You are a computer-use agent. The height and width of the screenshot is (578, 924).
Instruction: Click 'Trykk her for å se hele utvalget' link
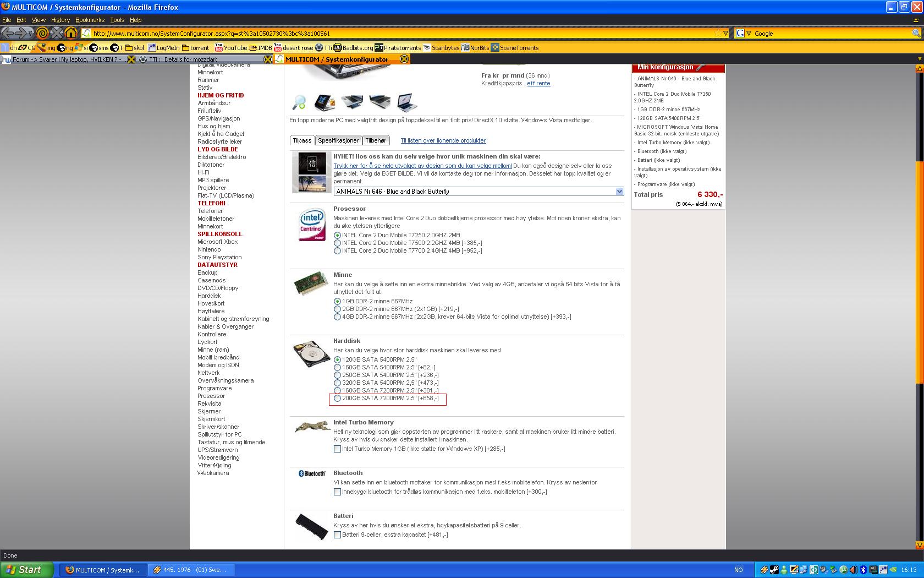(422, 166)
